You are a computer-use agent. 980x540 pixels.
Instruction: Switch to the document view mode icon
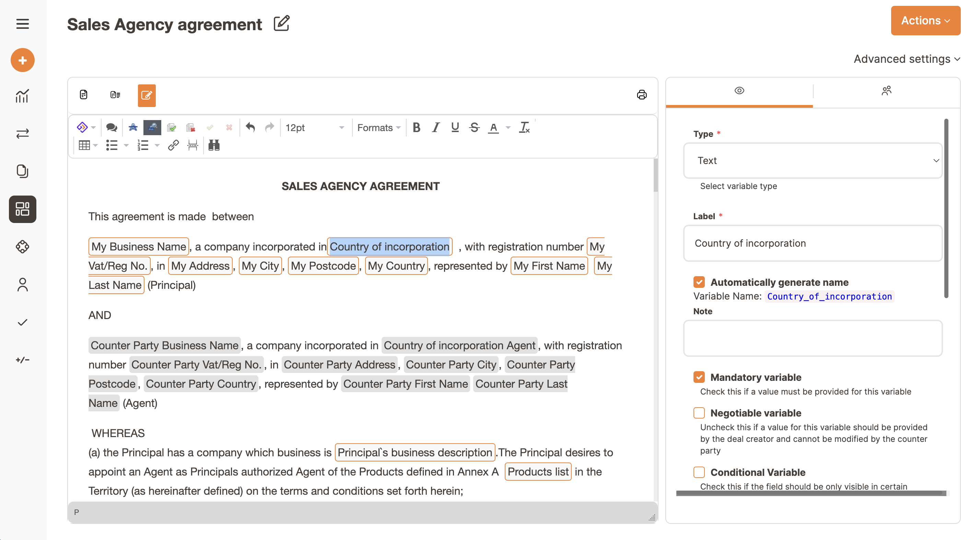tap(84, 95)
